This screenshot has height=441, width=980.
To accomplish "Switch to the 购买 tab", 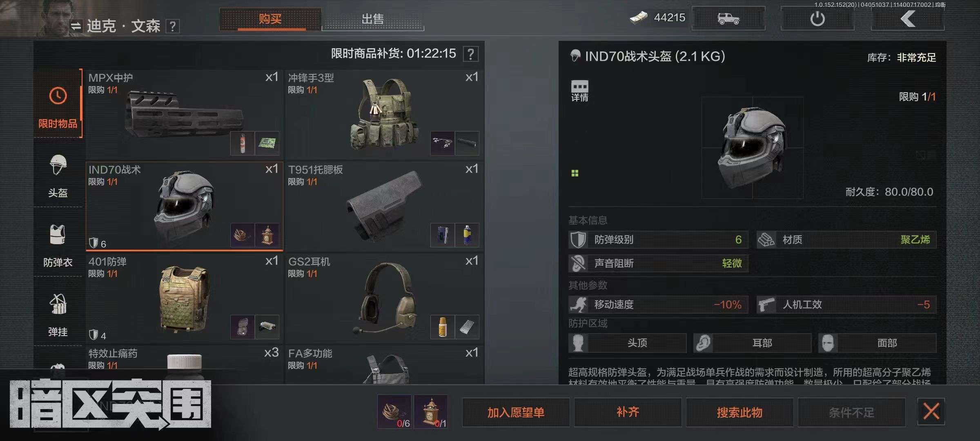I will 270,19.
